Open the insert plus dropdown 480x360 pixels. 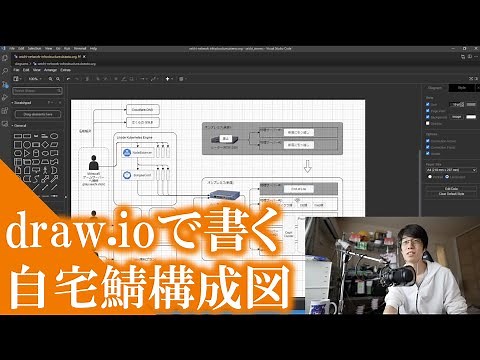[169, 79]
